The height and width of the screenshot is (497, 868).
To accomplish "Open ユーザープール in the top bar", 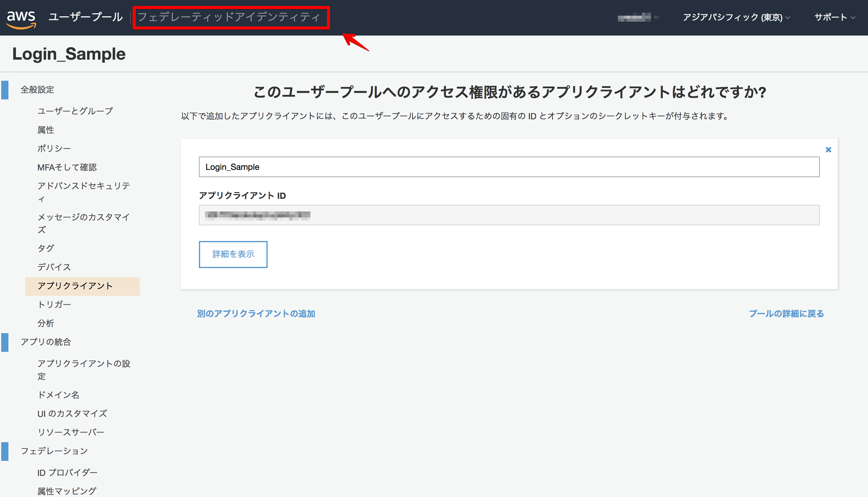I will [x=85, y=17].
